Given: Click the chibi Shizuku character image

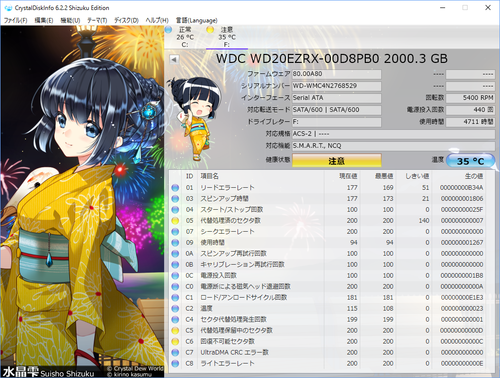Looking at the screenshot, I should tap(194, 118).
